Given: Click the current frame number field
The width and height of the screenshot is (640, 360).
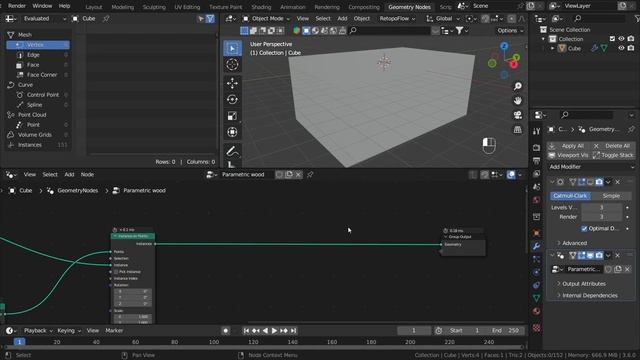Looking at the screenshot, I should [413, 331].
